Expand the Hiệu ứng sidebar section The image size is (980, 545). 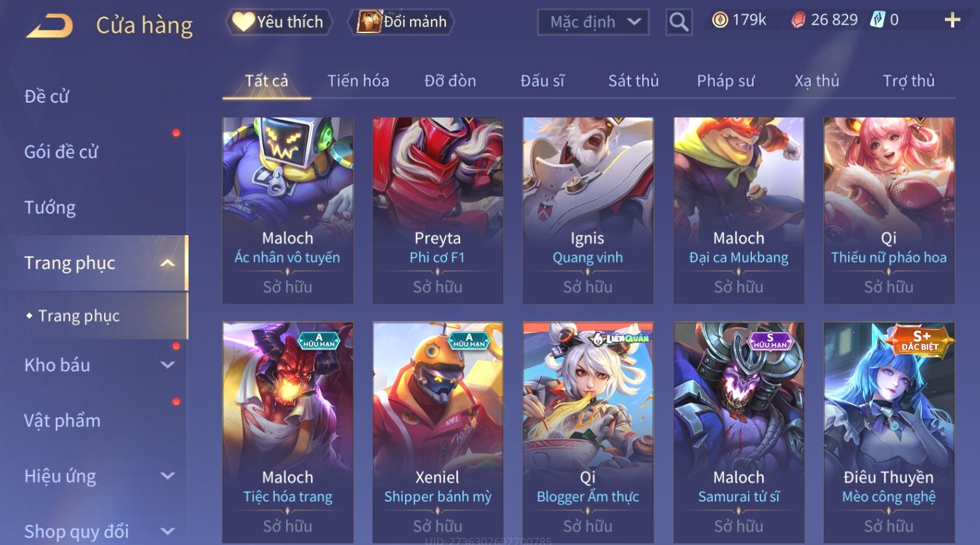[168, 476]
